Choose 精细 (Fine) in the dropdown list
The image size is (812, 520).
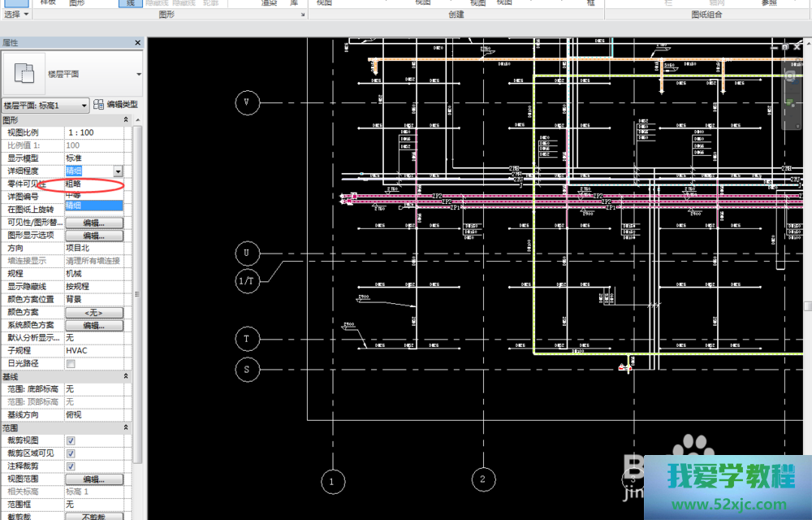pyautogui.click(x=93, y=206)
